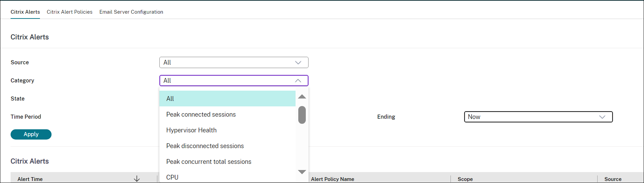This screenshot has height=183, width=644.
Task: Switch to Citrix Alert Policies tab
Action: tap(70, 12)
